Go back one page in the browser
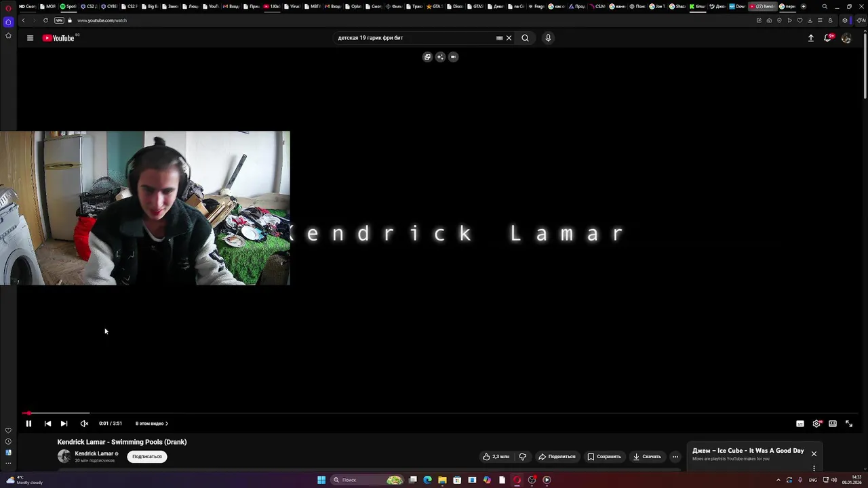 tap(23, 20)
